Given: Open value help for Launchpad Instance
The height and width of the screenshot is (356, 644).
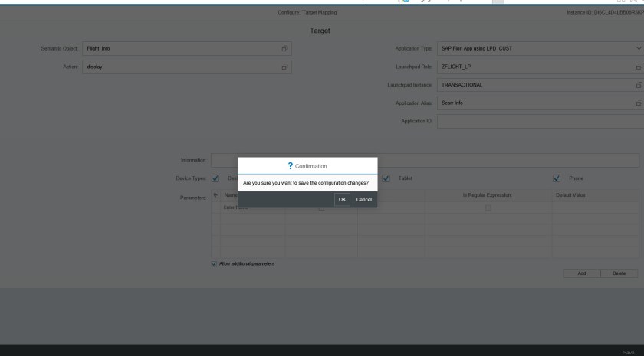Looking at the screenshot, I should tap(639, 85).
